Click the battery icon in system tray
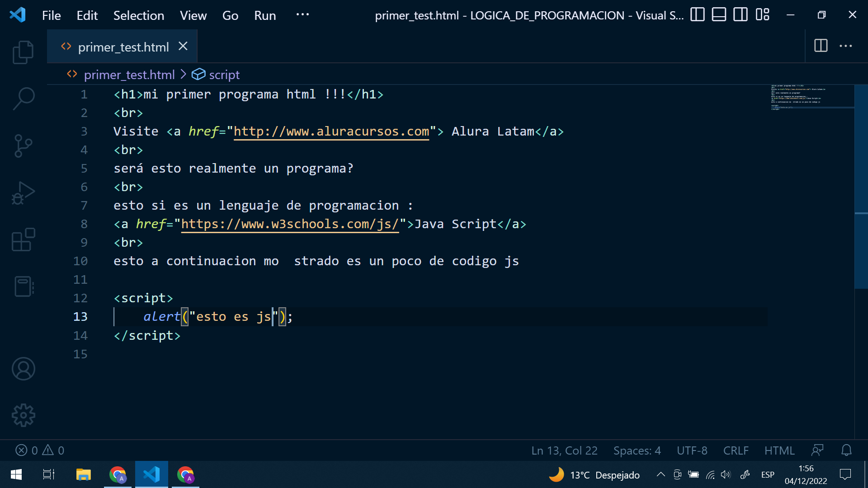The image size is (868, 488). tap(693, 474)
